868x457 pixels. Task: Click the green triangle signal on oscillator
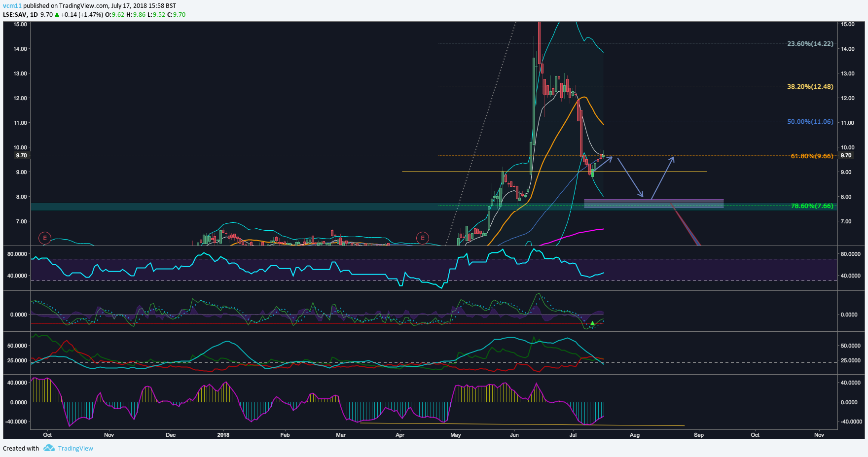point(592,323)
